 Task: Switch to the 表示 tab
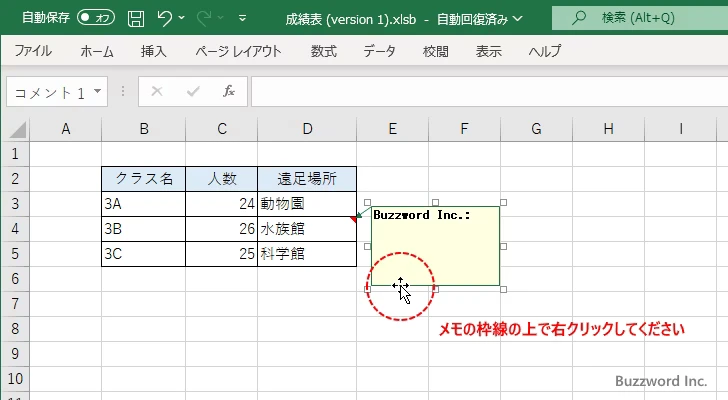488,51
